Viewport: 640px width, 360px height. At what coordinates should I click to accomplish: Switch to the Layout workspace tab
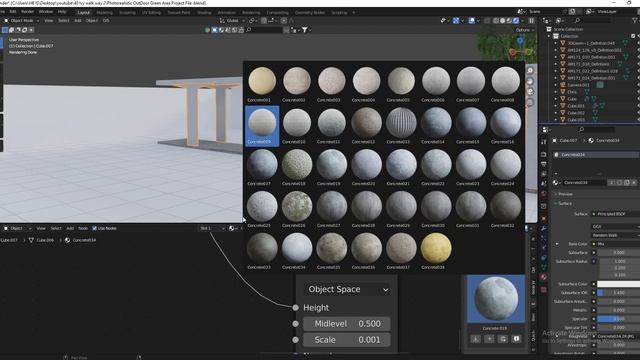[x=83, y=13]
